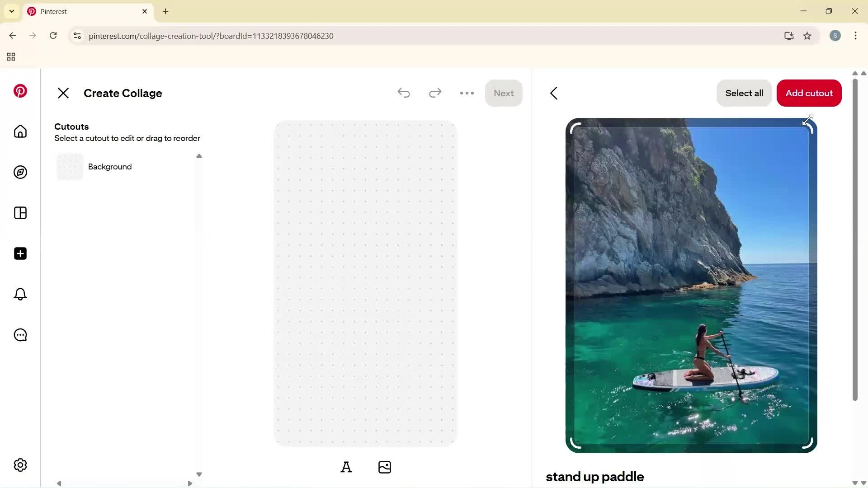Click the red Add cutout button
This screenshot has width=868, height=488.
coord(809,93)
